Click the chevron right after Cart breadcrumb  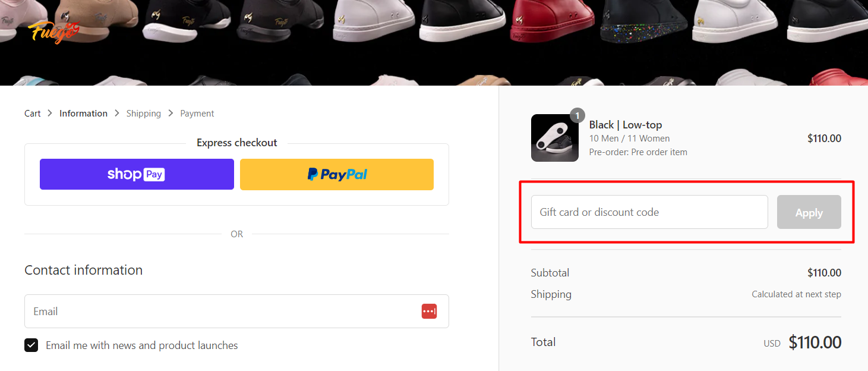pos(50,113)
